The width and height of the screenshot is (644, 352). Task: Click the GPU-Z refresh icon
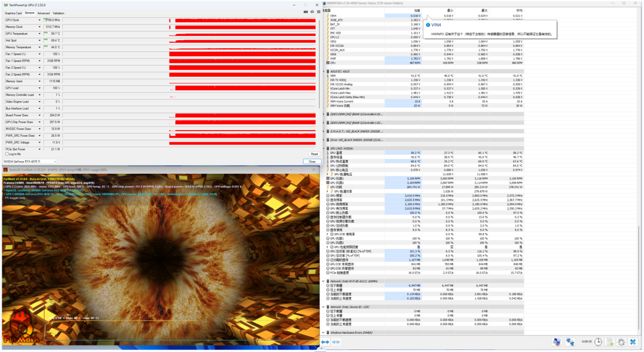coord(312,11)
